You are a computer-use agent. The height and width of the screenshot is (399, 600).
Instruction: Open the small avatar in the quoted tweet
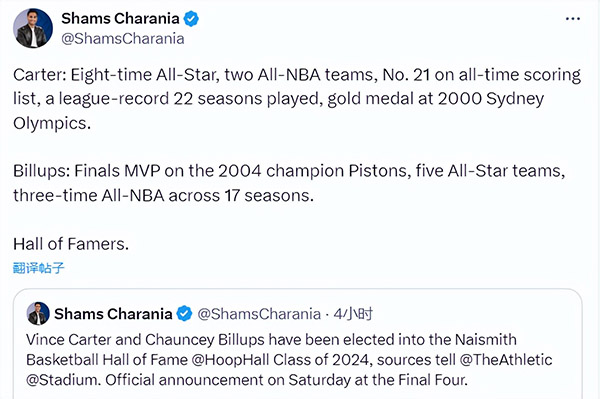tap(38, 313)
